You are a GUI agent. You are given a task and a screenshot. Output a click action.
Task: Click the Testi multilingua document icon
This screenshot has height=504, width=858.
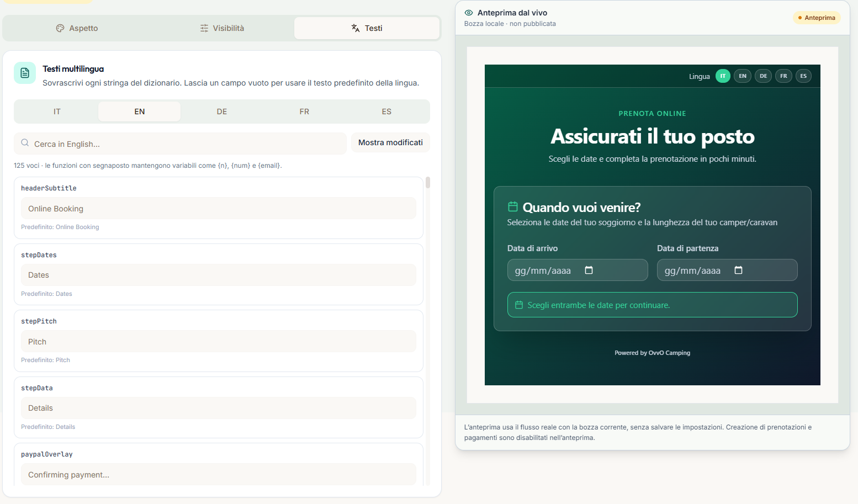[25, 73]
